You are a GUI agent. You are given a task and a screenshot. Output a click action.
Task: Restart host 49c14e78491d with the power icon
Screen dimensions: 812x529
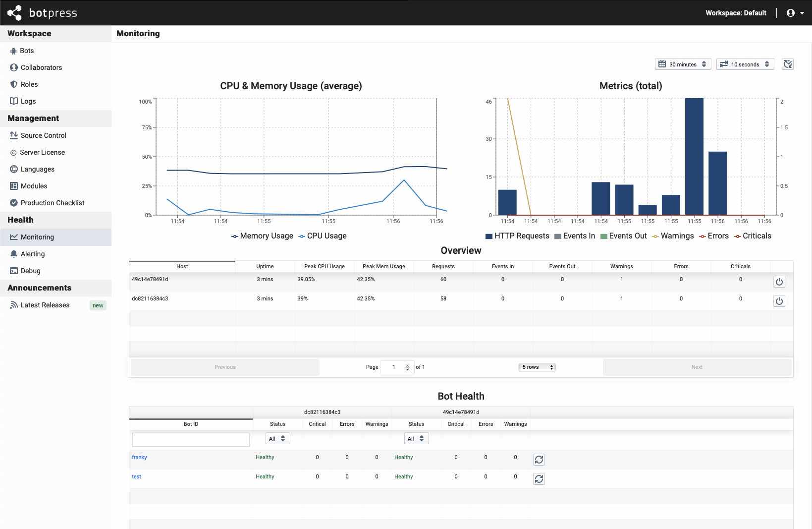coord(779,282)
